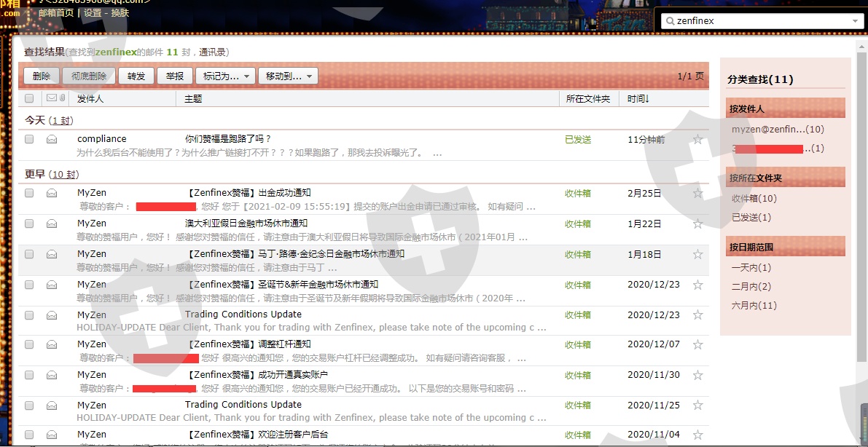The width and height of the screenshot is (868, 447).
Task: Star the 2020/12/23 Trading Conditions Update email
Action: (697, 315)
